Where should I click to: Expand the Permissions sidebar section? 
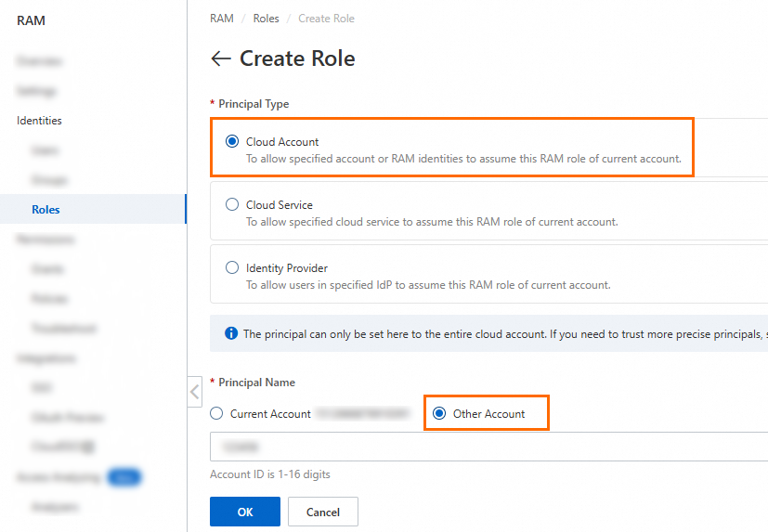point(45,240)
